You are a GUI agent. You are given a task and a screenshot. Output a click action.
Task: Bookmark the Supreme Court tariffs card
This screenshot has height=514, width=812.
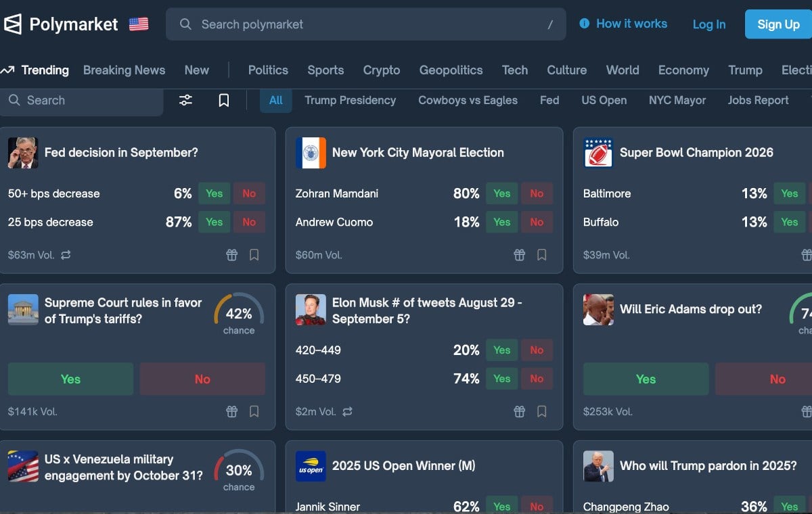coord(254,411)
